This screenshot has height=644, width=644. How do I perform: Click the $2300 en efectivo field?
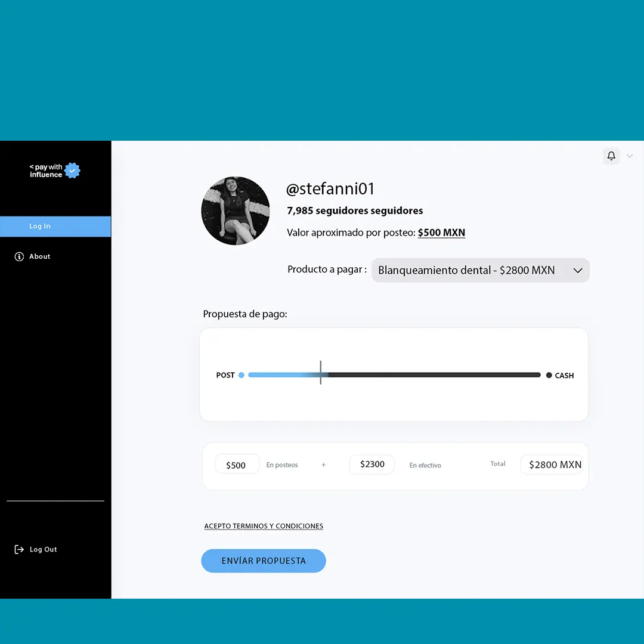coord(371,464)
